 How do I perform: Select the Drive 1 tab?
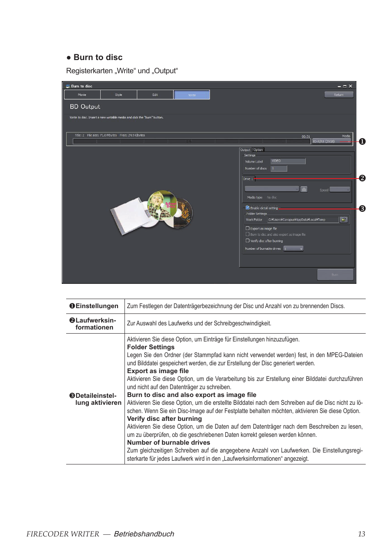[x=249, y=179]
